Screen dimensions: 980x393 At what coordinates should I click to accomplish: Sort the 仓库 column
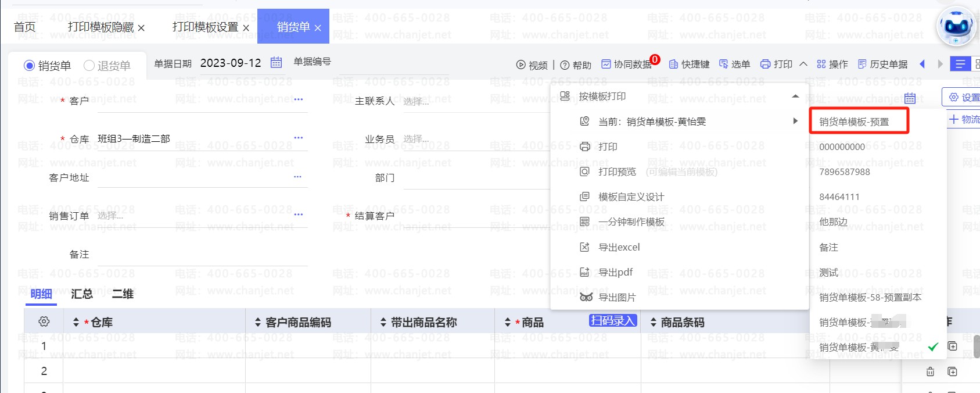point(76,322)
